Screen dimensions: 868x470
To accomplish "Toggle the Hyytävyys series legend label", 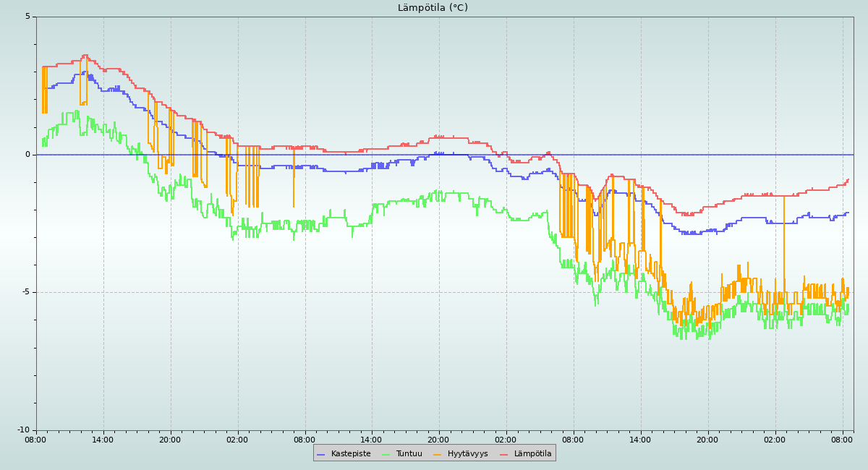I will coord(467,453).
